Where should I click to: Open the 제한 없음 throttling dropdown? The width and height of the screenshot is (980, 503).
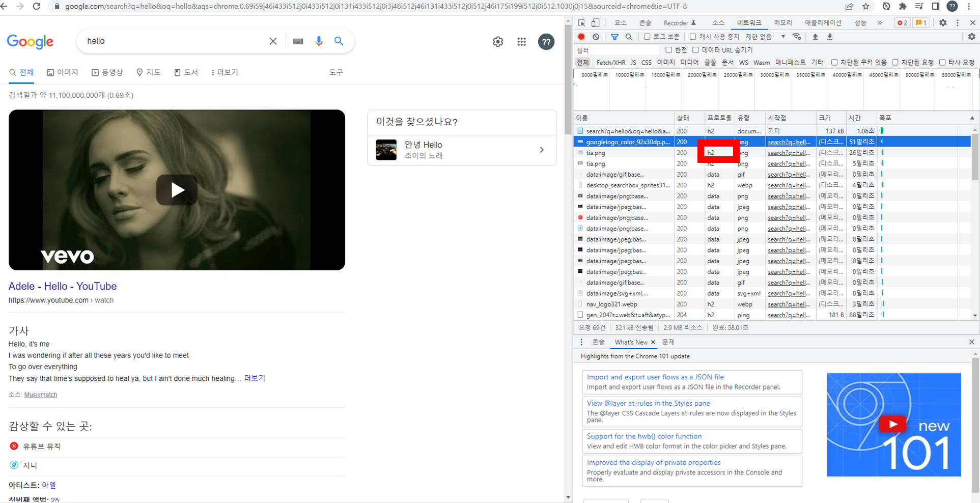[x=765, y=37]
